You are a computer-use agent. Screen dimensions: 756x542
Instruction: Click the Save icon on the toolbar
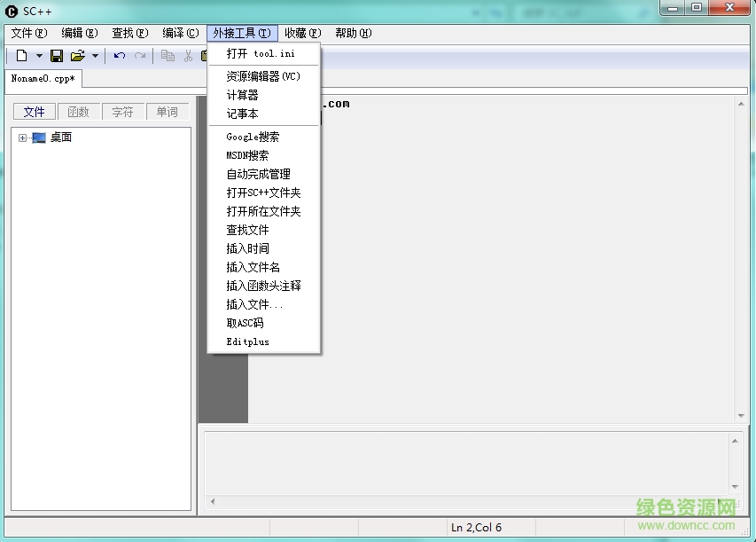[57, 55]
